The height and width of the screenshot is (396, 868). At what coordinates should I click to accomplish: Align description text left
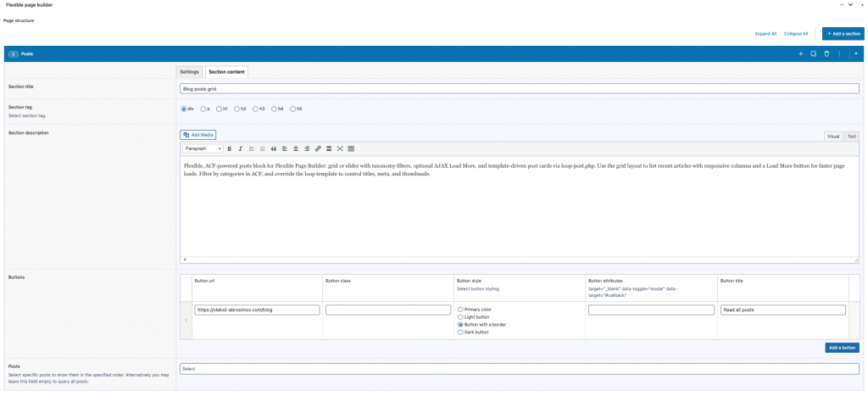tap(285, 149)
